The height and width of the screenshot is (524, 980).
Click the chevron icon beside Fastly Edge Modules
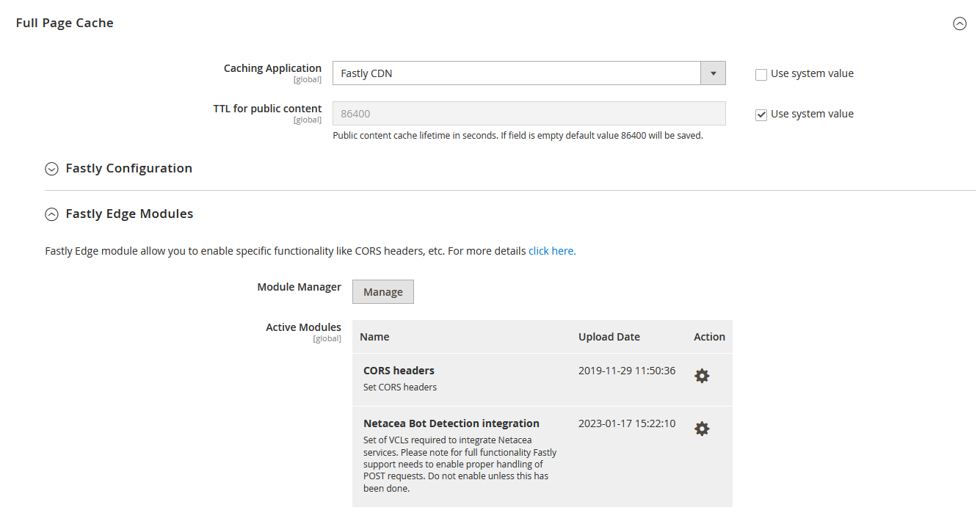51,214
